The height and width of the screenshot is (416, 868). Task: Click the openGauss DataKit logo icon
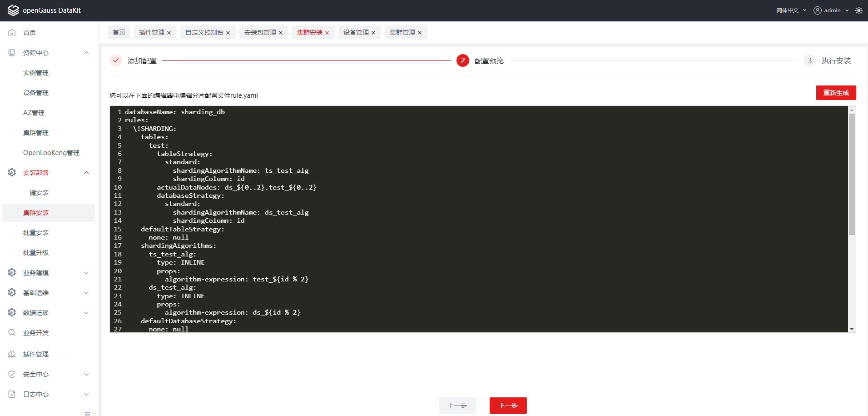[x=13, y=10]
